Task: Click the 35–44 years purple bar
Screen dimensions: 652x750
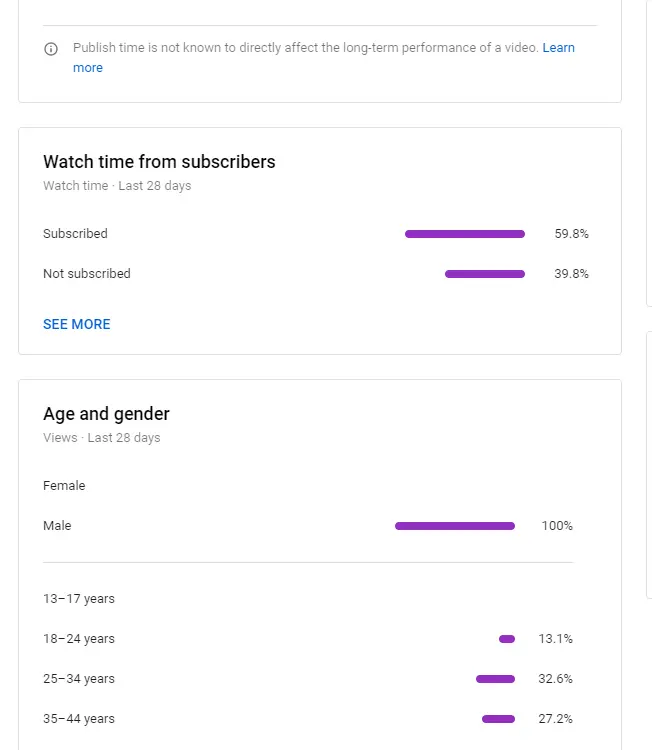Action: coord(498,719)
